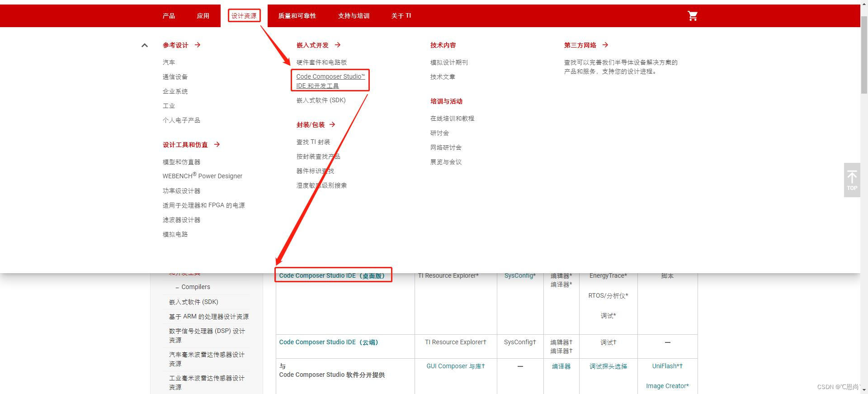Open the 质量和可靠性 menu
The width and height of the screenshot is (868, 394).
pyautogui.click(x=297, y=16)
